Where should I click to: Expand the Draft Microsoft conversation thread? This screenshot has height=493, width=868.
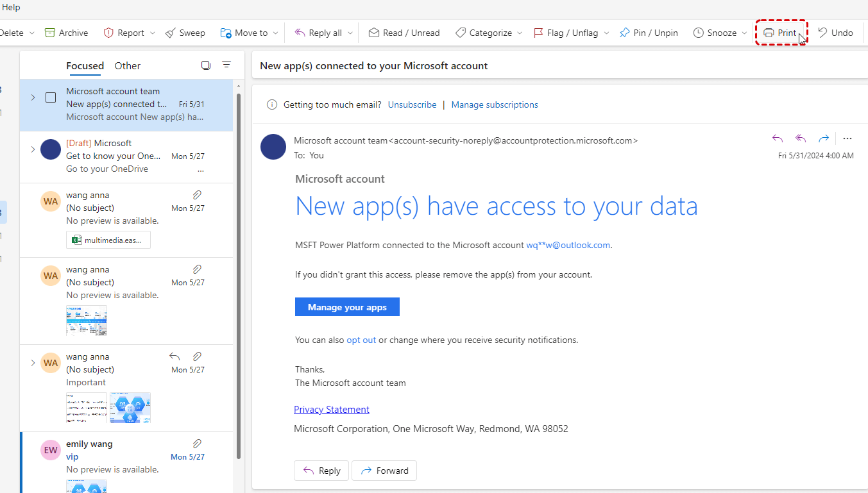point(33,149)
